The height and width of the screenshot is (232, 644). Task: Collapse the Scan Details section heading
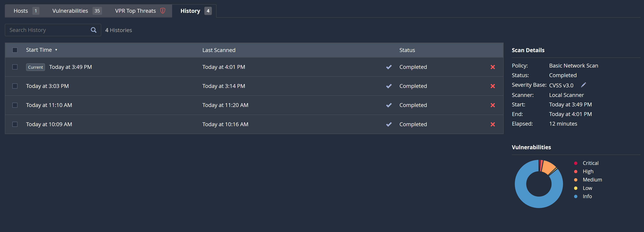tap(528, 50)
